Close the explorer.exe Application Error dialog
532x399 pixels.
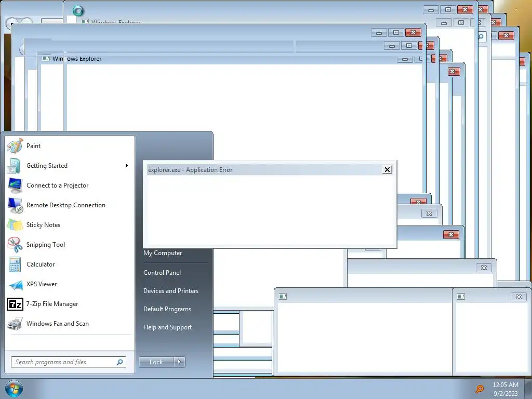(387, 170)
